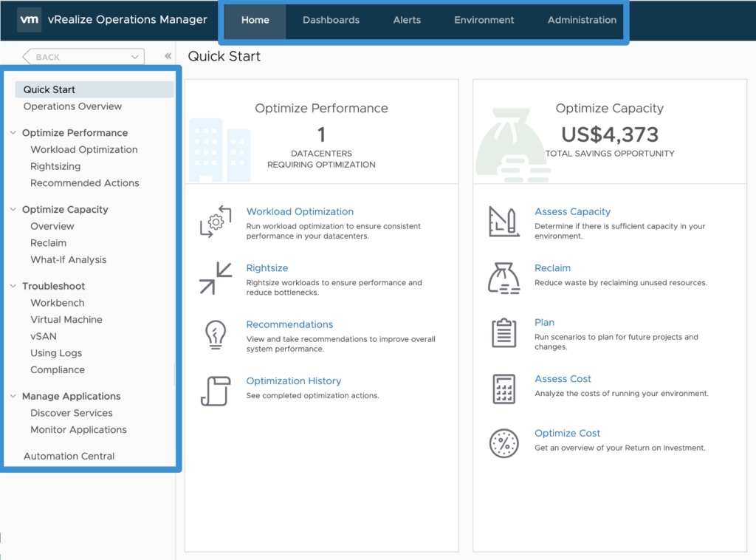Follow the Assess Capacity link
Screen dimensions: 756x560
pyautogui.click(x=572, y=211)
